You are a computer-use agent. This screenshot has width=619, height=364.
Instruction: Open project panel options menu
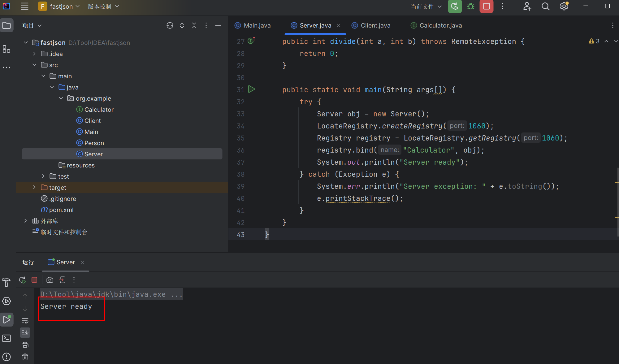(x=206, y=25)
